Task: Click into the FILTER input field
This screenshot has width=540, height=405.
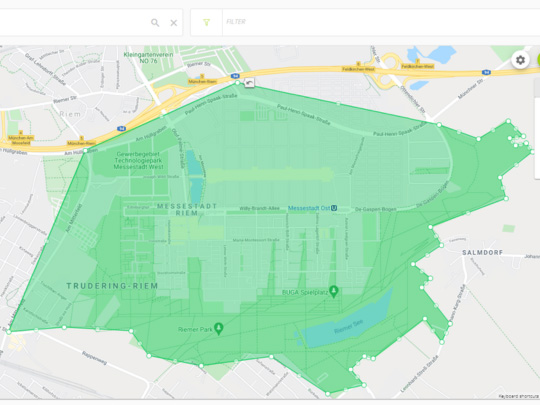Action: pos(381,22)
